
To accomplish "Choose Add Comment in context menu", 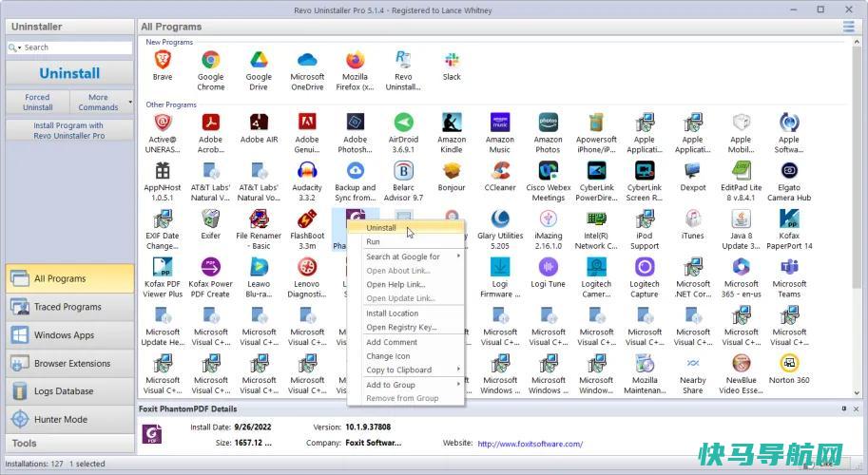I will coord(406,342).
